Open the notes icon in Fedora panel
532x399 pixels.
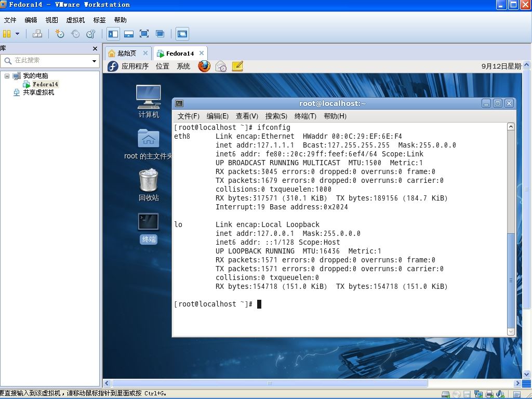237,66
